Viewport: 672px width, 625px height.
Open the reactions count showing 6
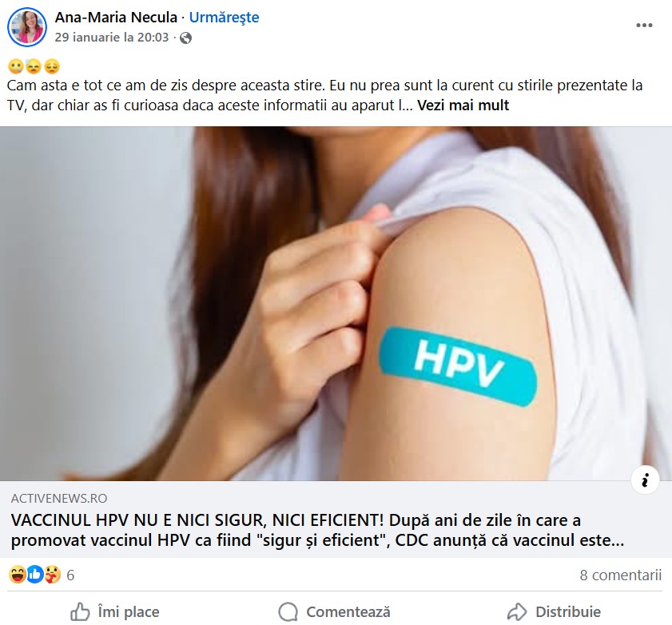pos(70,575)
